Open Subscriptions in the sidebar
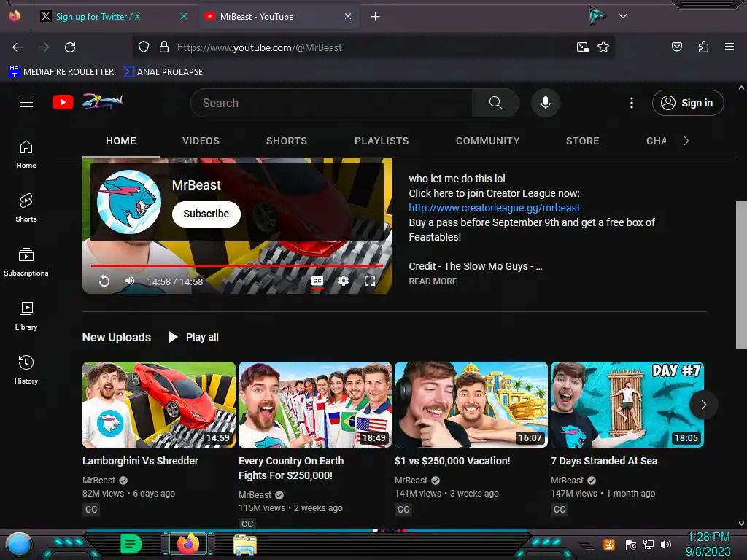 tap(26, 262)
